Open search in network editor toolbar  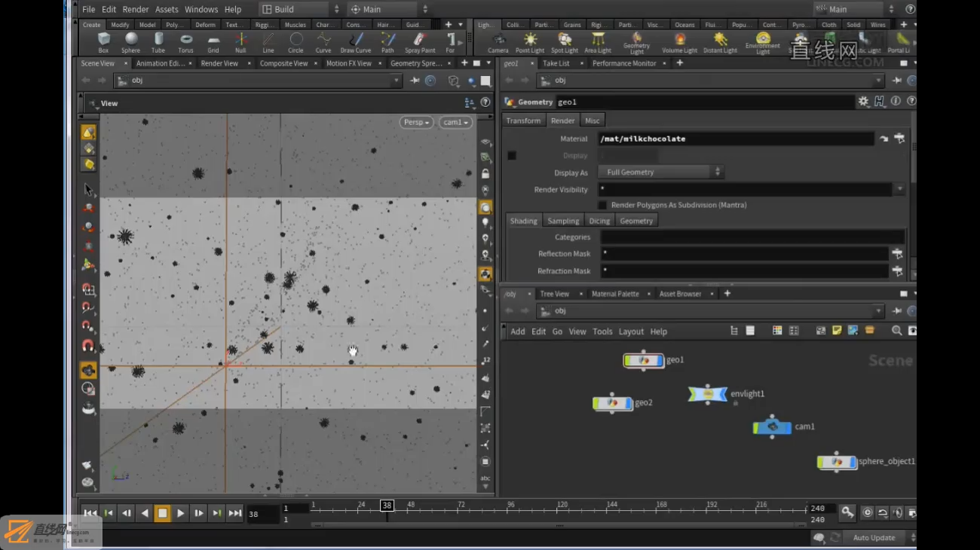pos(896,331)
